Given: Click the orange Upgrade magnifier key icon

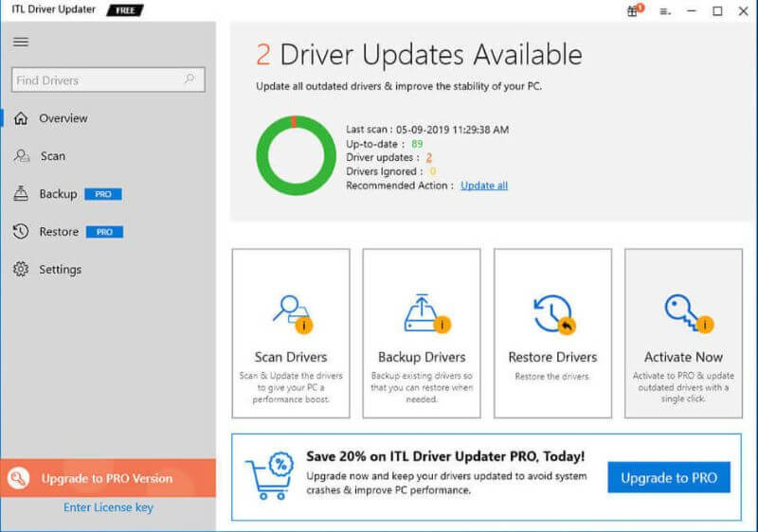Looking at the screenshot, I should tap(18, 478).
